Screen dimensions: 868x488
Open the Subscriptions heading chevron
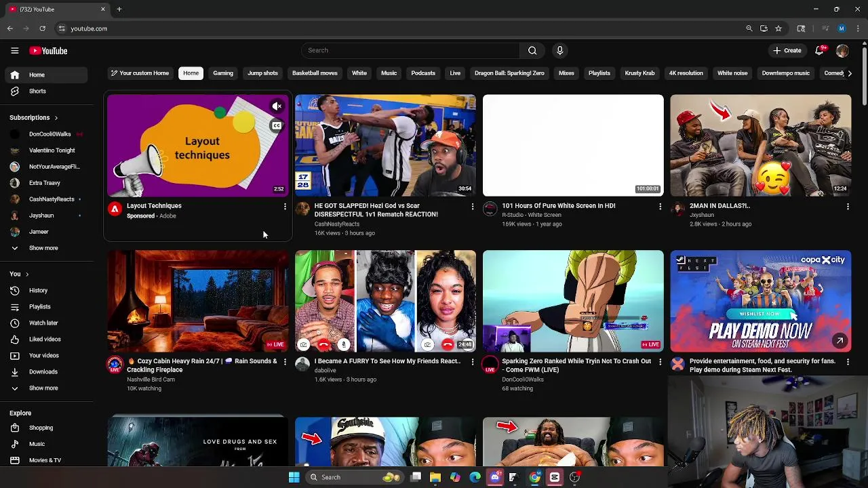coord(56,118)
